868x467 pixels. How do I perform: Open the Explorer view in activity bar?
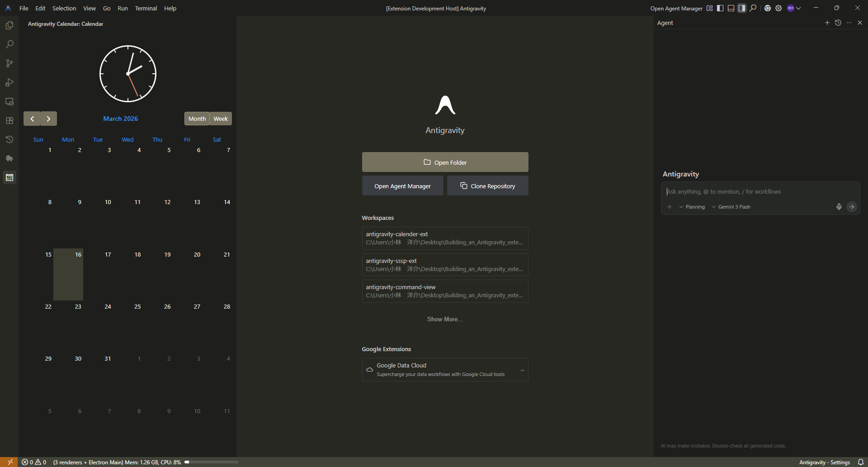(9, 25)
